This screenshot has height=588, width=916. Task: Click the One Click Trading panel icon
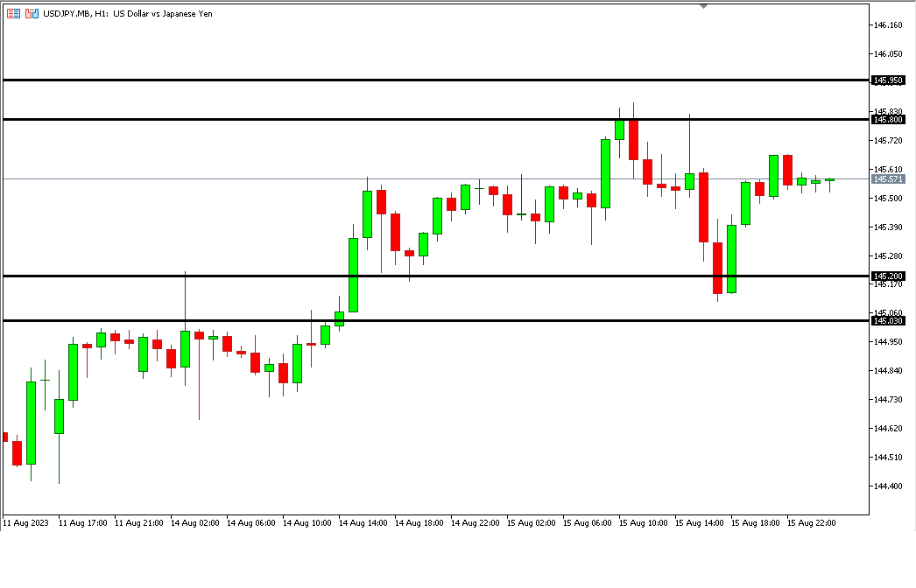click(x=13, y=13)
